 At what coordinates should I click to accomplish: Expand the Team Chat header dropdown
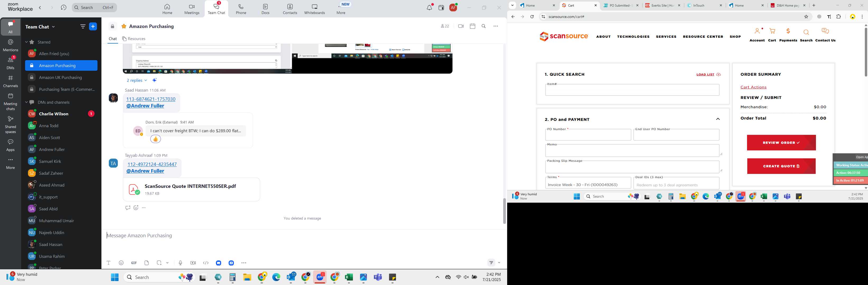click(53, 27)
